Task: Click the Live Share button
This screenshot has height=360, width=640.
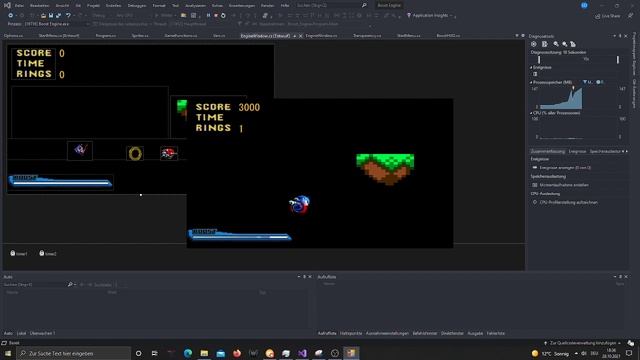Action: [x=608, y=16]
